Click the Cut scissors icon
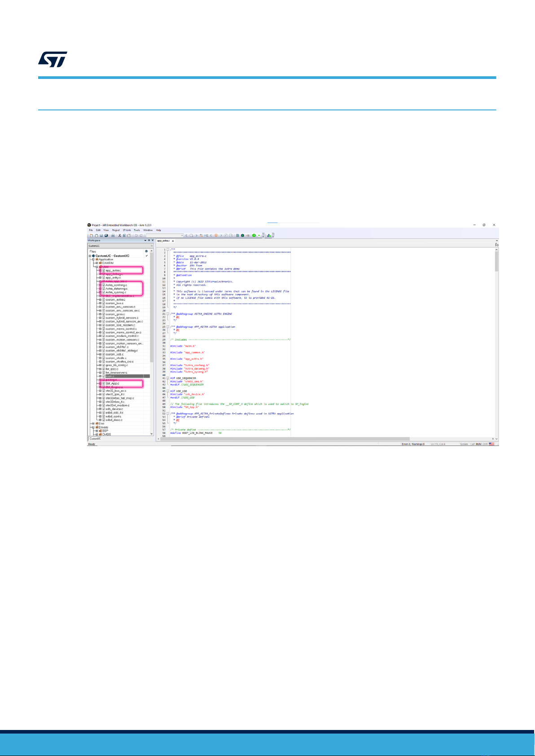 (120, 235)
